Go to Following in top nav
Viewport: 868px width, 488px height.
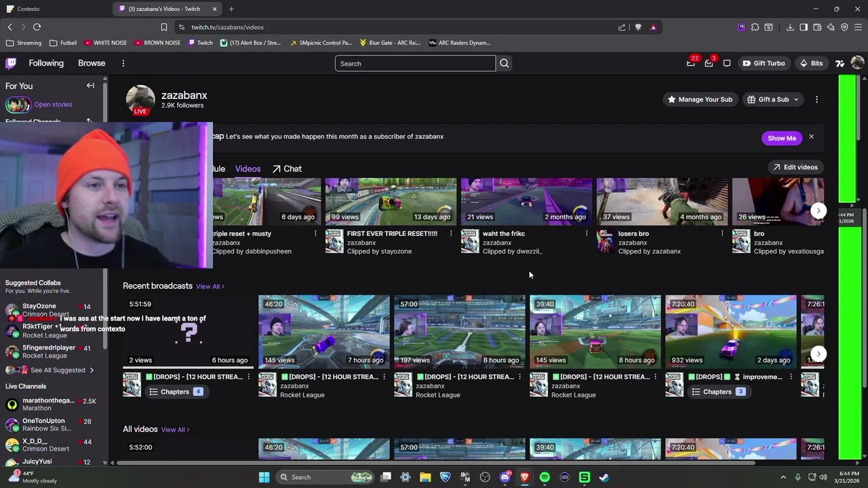pyautogui.click(x=46, y=63)
